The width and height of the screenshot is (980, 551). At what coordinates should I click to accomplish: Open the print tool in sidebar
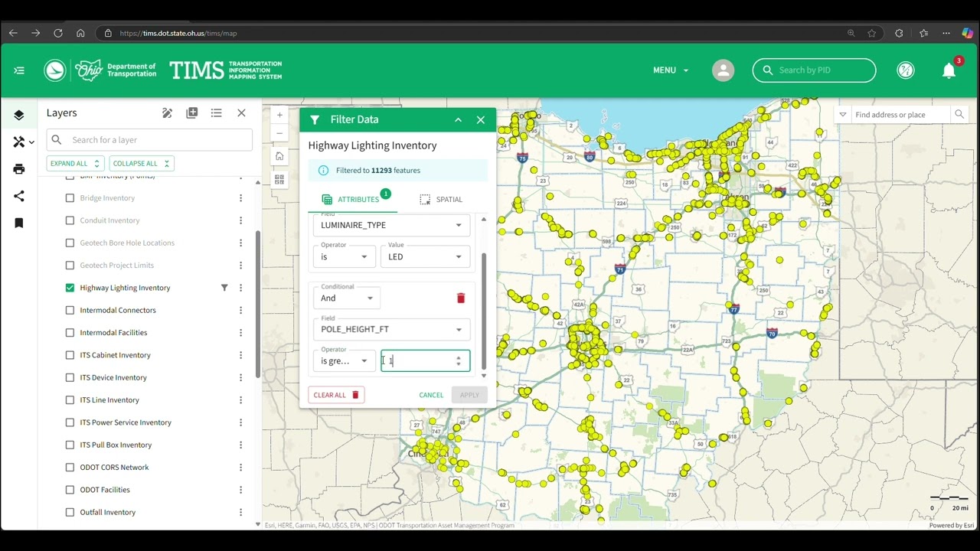(x=19, y=169)
